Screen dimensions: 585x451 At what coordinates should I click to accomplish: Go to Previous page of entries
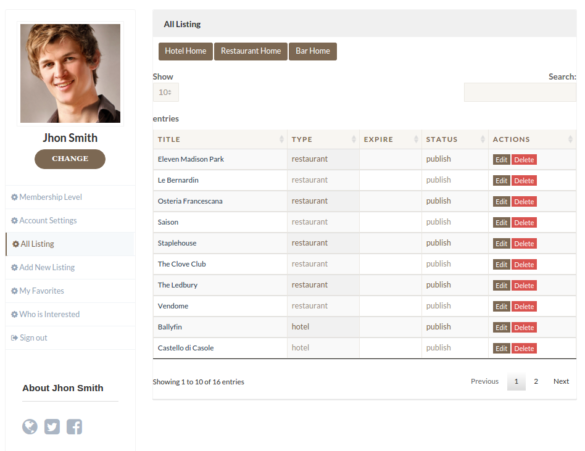coord(484,381)
